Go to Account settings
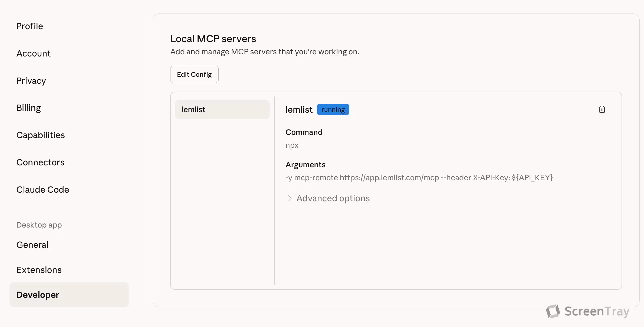This screenshot has width=644, height=327. 33,54
